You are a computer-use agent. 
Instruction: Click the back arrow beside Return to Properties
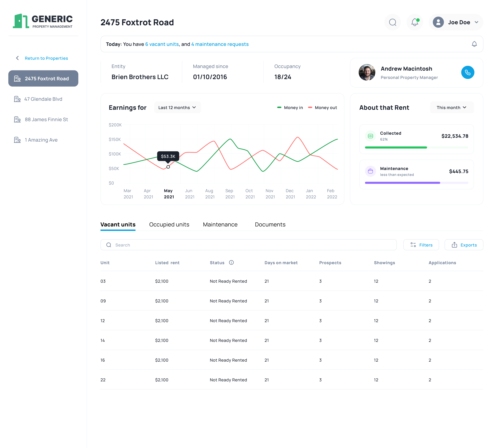point(17,58)
